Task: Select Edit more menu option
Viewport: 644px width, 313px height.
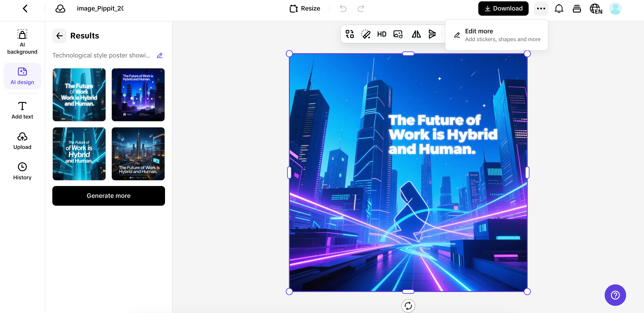Action: click(496, 35)
